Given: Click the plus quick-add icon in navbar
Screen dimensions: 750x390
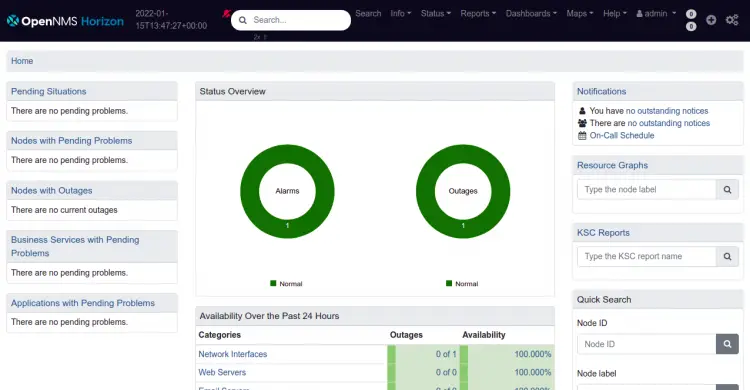Looking at the screenshot, I should (x=711, y=20).
